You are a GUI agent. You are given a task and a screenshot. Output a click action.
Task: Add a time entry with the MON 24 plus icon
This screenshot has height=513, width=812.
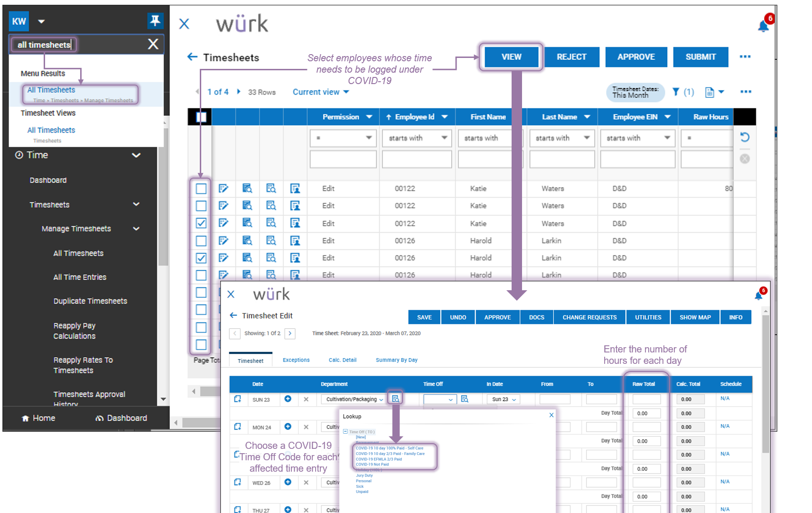coord(288,427)
